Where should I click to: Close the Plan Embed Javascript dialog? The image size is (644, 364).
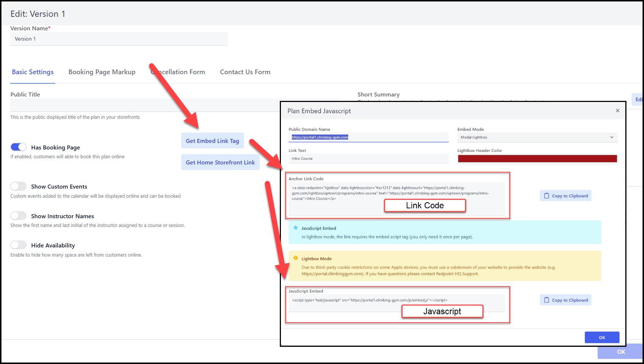click(617, 111)
